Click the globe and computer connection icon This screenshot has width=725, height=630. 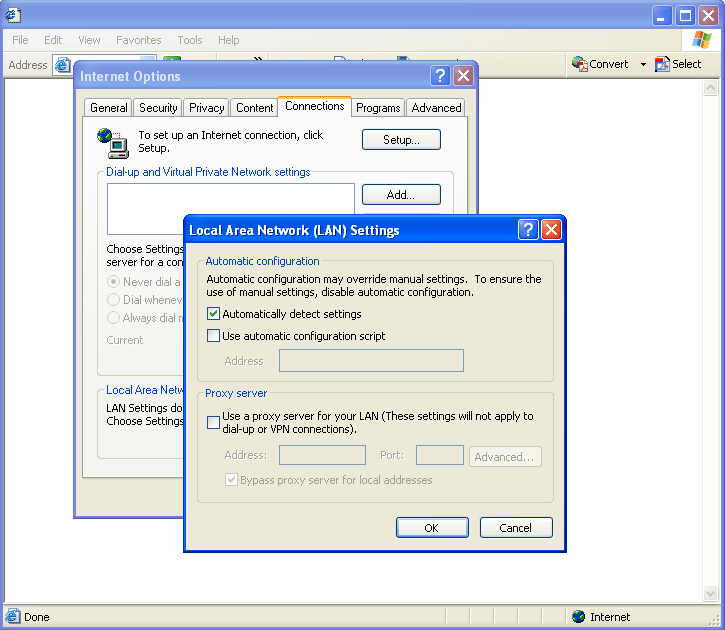pos(112,142)
